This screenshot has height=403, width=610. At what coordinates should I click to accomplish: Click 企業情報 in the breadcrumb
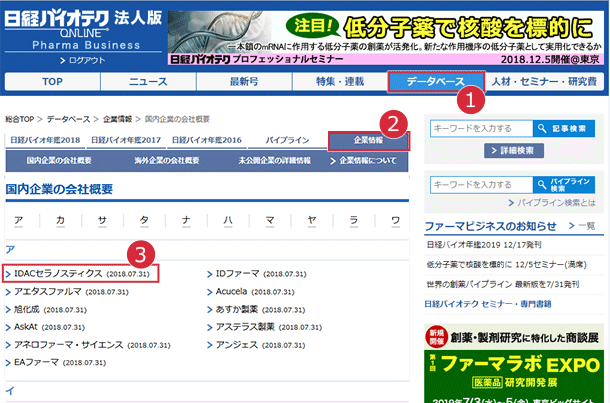[117, 119]
